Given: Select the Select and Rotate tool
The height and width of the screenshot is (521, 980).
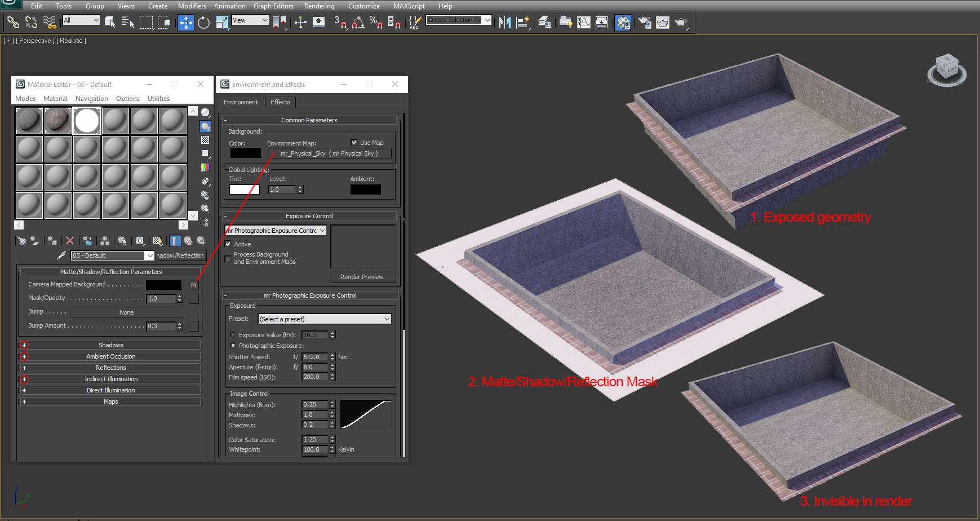Looking at the screenshot, I should click(203, 23).
